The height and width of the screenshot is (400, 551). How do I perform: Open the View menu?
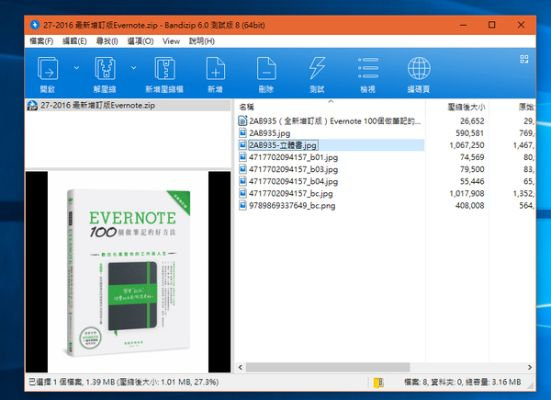tap(171, 41)
